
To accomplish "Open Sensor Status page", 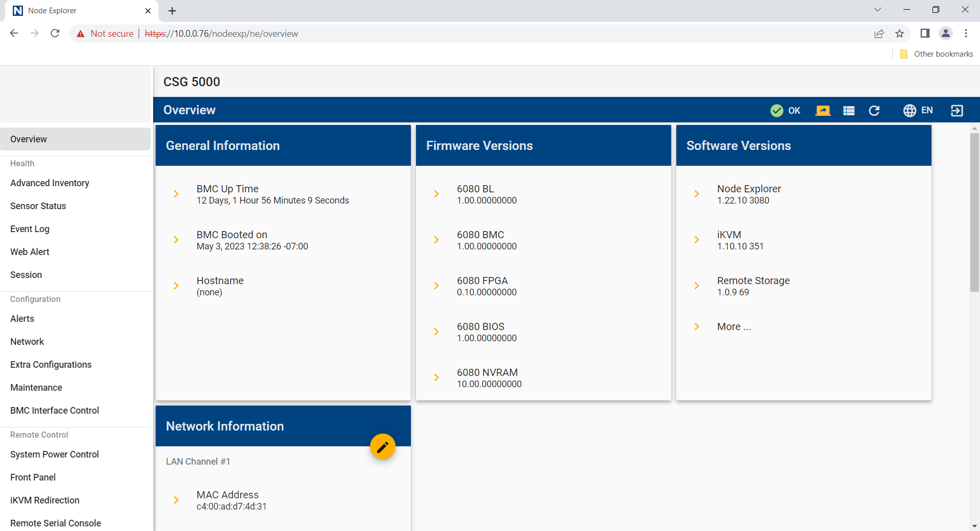I will (x=76, y=206).
